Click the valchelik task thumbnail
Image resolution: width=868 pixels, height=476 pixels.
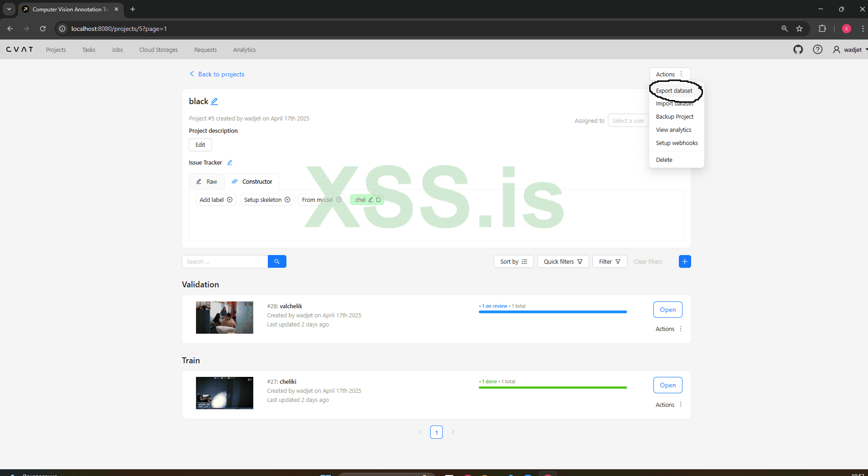(225, 317)
